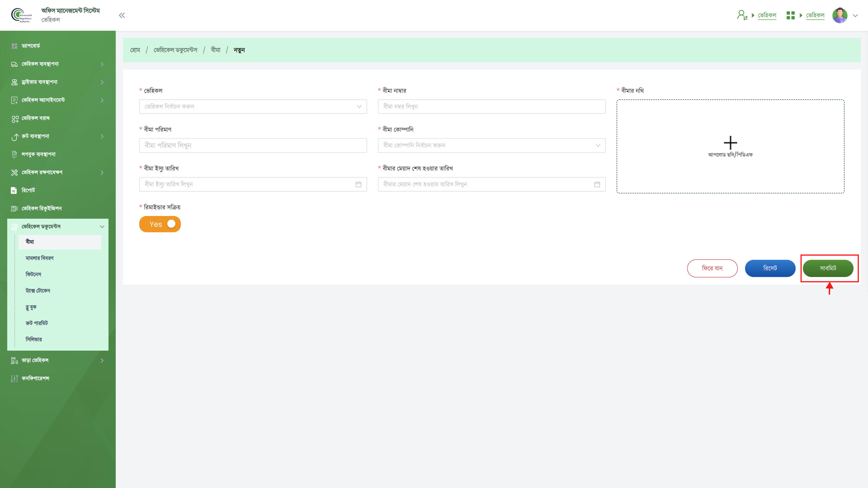Click the ফিরে যান back button
The height and width of the screenshot is (488, 868).
pyautogui.click(x=712, y=268)
